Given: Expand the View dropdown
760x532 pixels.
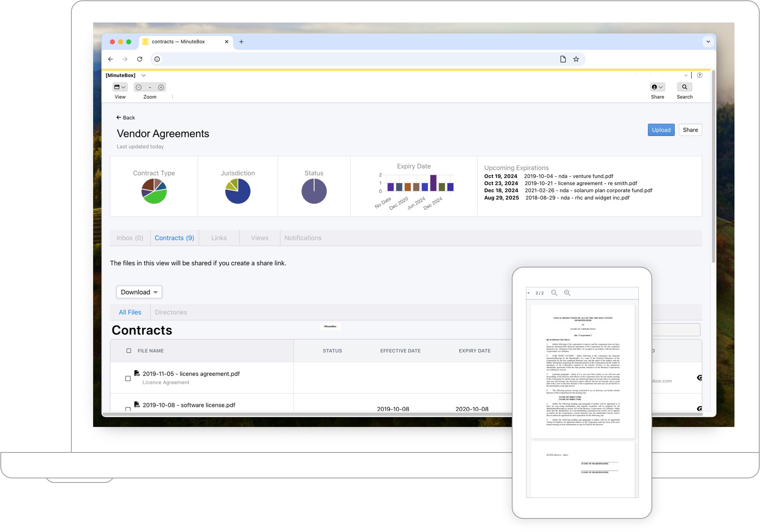Looking at the screenshot, I should (x=120, y=87).
